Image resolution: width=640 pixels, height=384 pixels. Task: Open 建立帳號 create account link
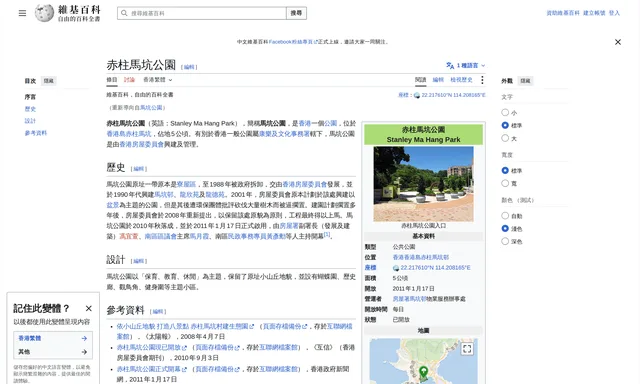click(594, 13)
